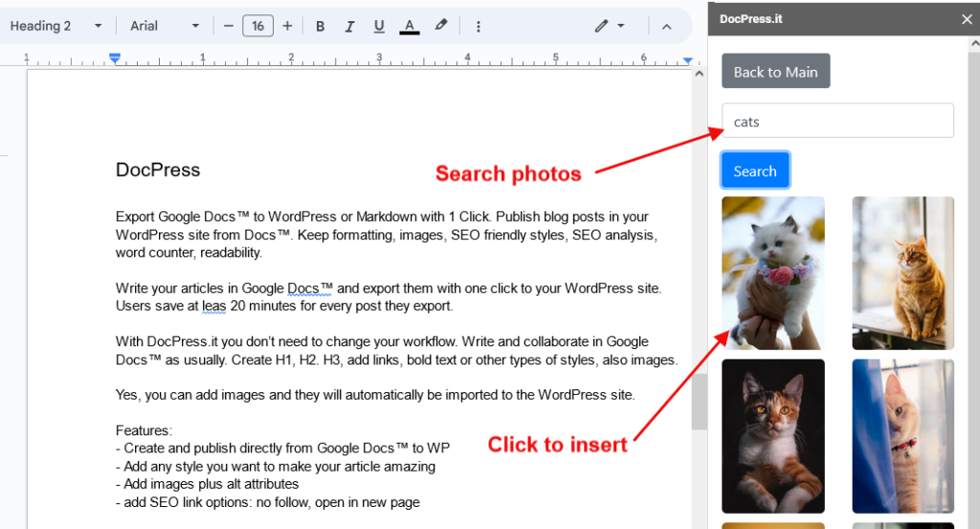Open the text color picker
The height and width of the screenshot is (529, 980).
[410, 26]
